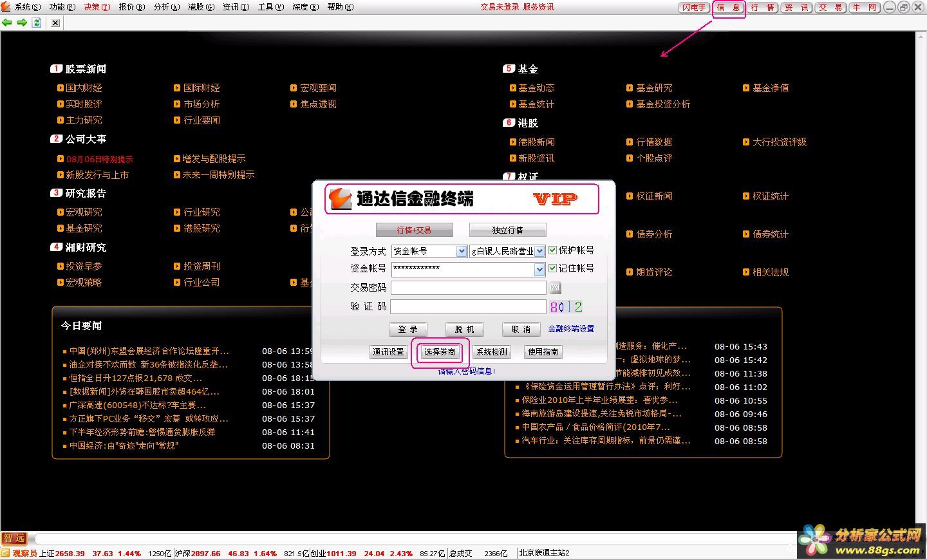Toggle the 记住帐号 checkbox
This screenshot has width=927, height=560.
click(x=552, y=268)
